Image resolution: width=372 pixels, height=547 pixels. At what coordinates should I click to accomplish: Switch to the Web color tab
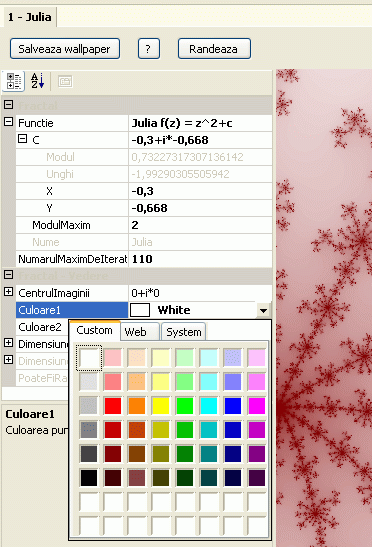coord(139,332)
